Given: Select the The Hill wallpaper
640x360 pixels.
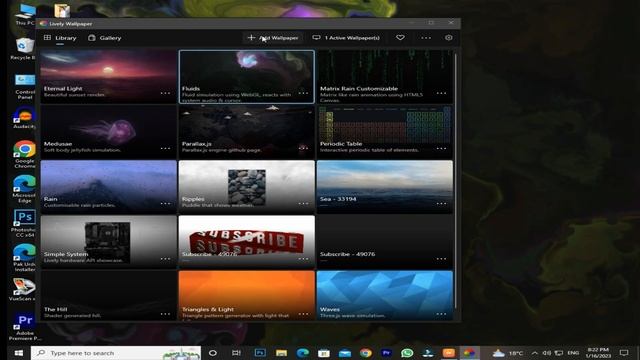Looking at the screenshot, I should 109,295.
